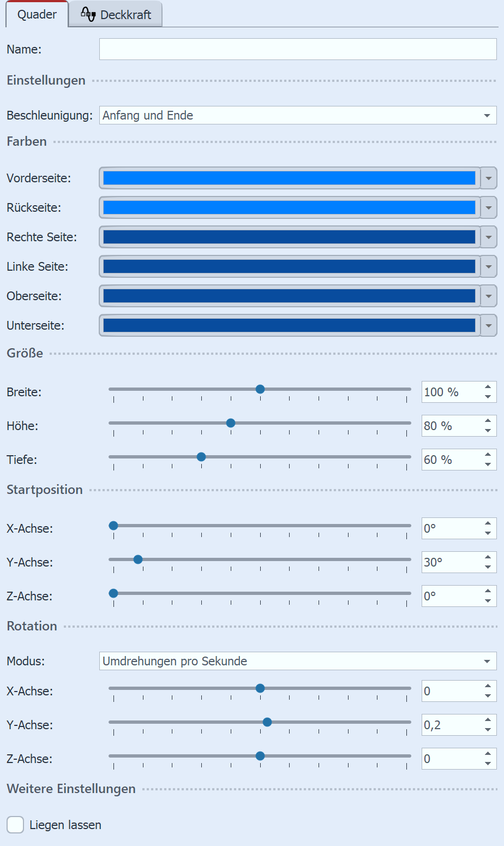Click the Startposition Y-Achse slider handle
504x846 pixels.
[138, 559]
